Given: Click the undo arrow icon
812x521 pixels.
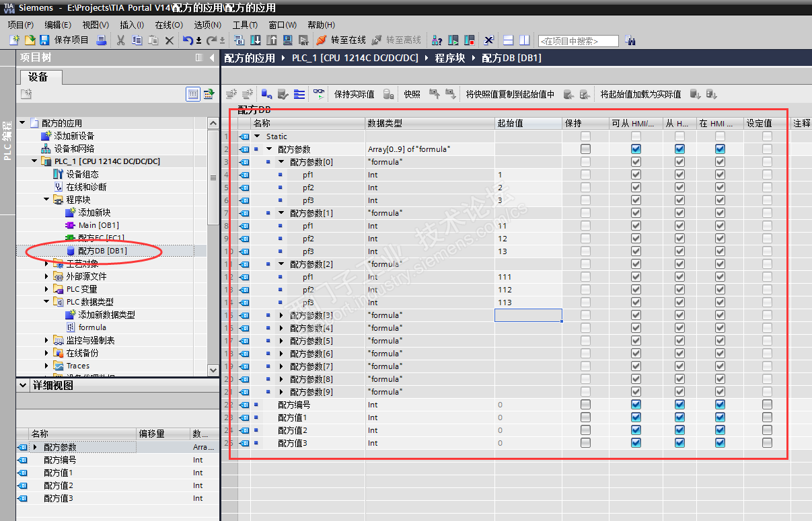Looking at the screenshot, I should 188,40.
